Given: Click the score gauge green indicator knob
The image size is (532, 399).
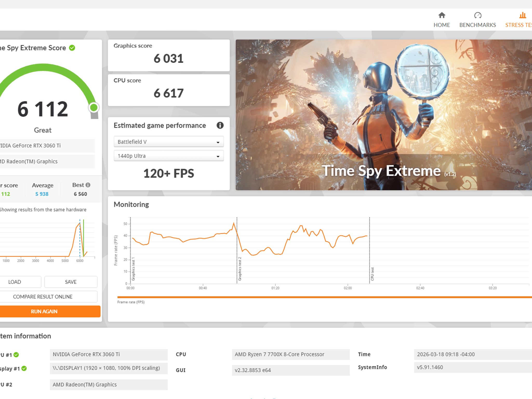Looking at the screenshot, I should tap(94, 108).
